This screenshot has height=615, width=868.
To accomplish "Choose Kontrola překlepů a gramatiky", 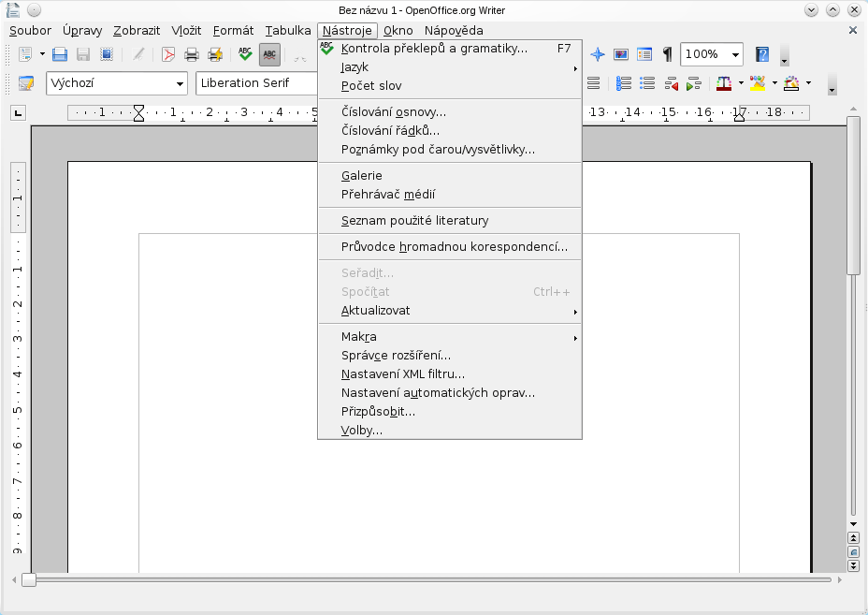I will pos(450,49).
